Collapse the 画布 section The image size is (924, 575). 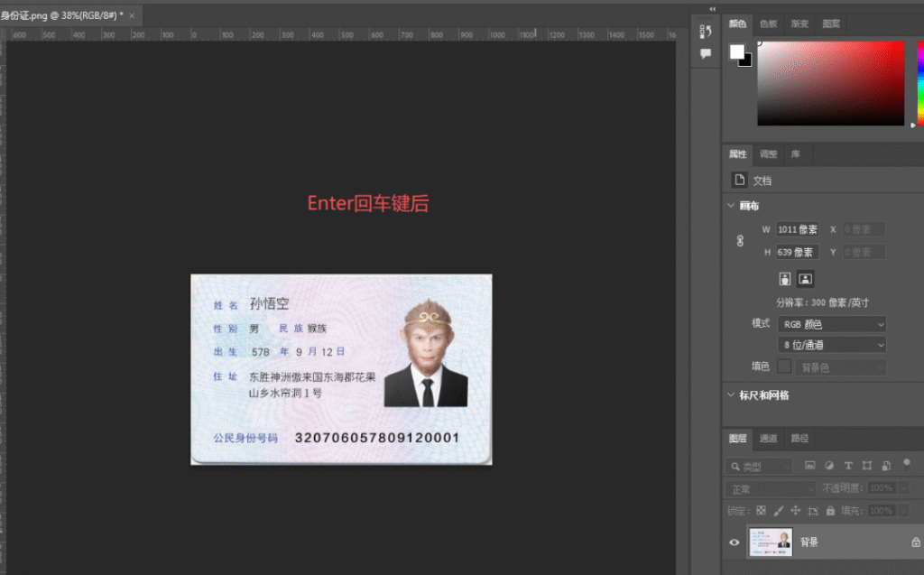[x=731, y=206]
